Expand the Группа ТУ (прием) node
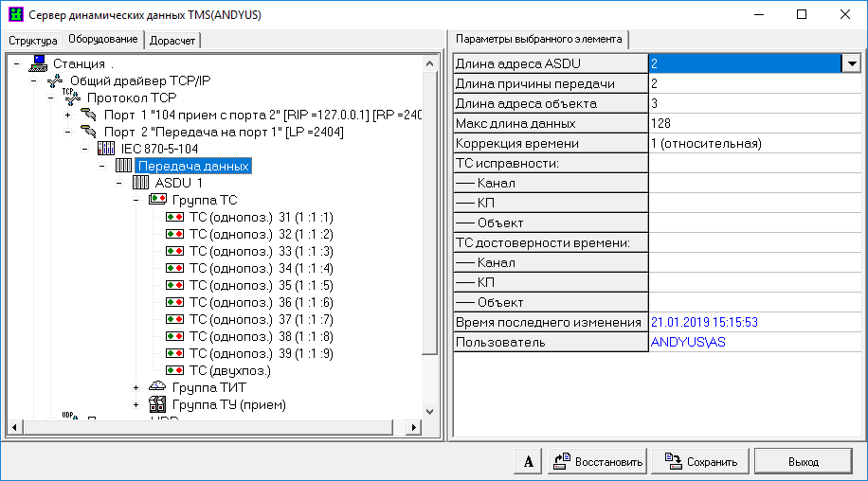The width and height of the screenshot is (868, 481). pyautogui.click(x=136, y=404)
